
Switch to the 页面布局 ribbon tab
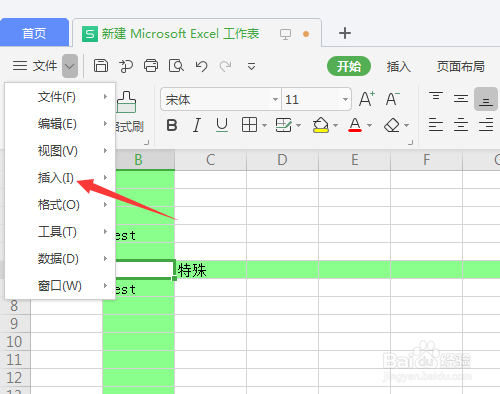(461, 66)
